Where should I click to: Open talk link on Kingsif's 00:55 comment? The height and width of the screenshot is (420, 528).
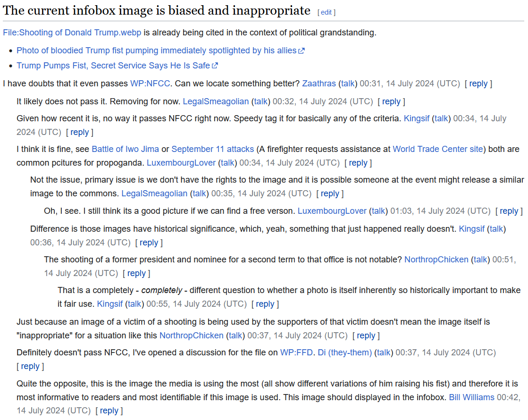[134, 304]
